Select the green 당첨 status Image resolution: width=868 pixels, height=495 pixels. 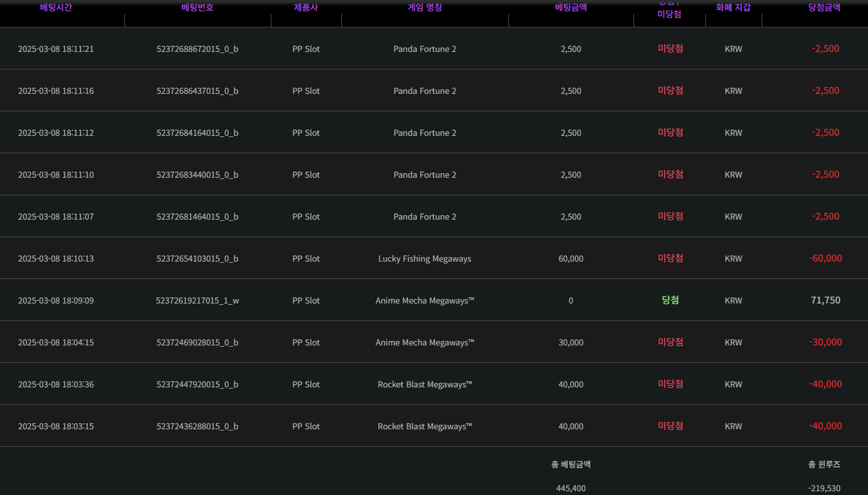click(x=670, y=300)
